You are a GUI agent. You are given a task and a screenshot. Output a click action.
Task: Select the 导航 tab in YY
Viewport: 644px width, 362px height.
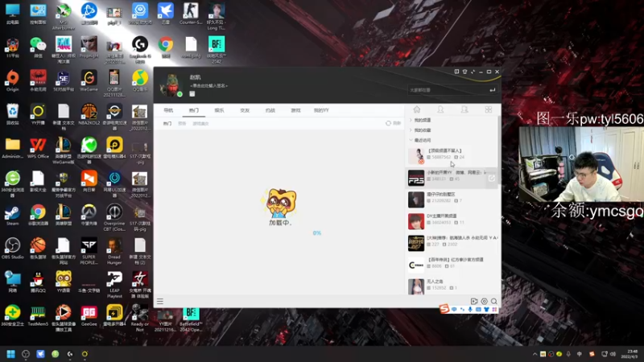click(168, 110)
